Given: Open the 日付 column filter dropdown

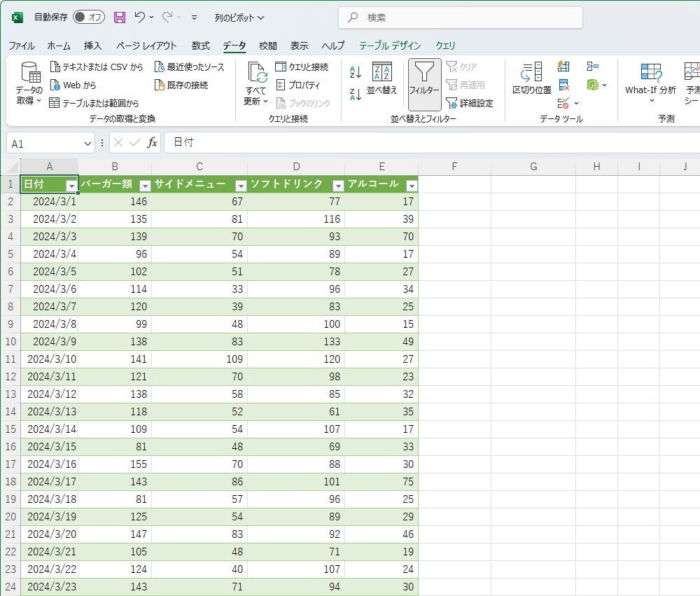Looking at the screenshot, I should click(x=71, y=186).
